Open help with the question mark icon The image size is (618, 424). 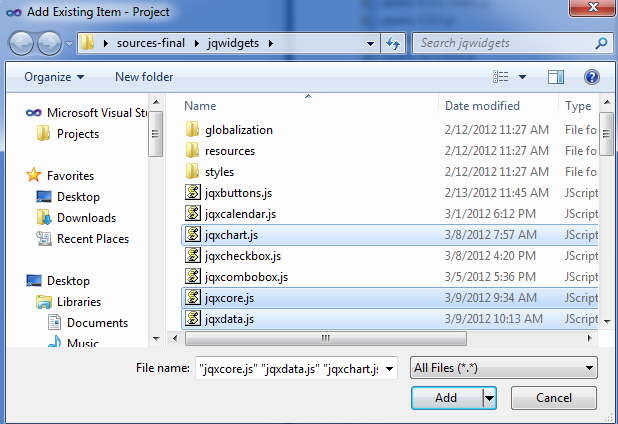click(x=592, y=77)
